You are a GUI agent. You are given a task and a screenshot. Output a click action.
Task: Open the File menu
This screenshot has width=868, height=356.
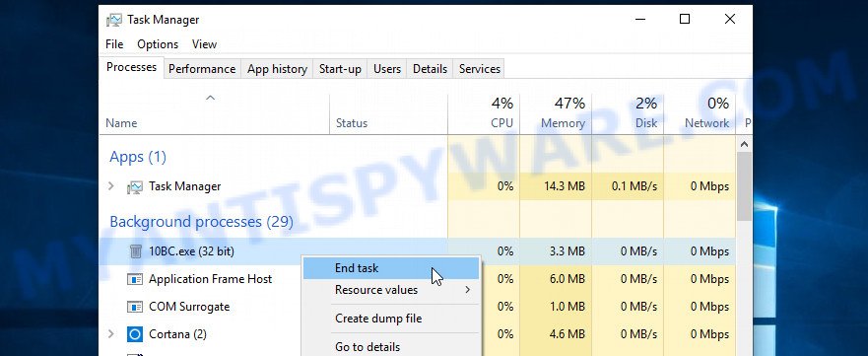114,44
